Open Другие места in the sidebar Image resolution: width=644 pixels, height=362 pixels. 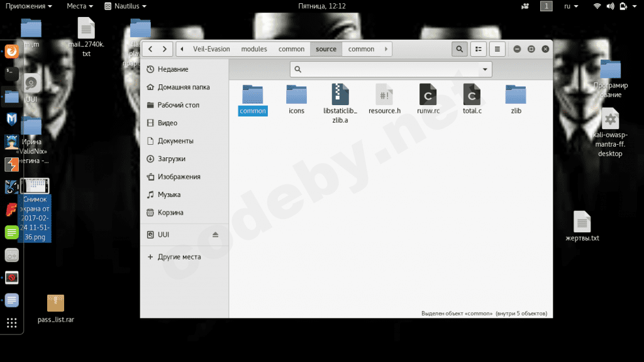pyautogui.click(x=184, y=257)
